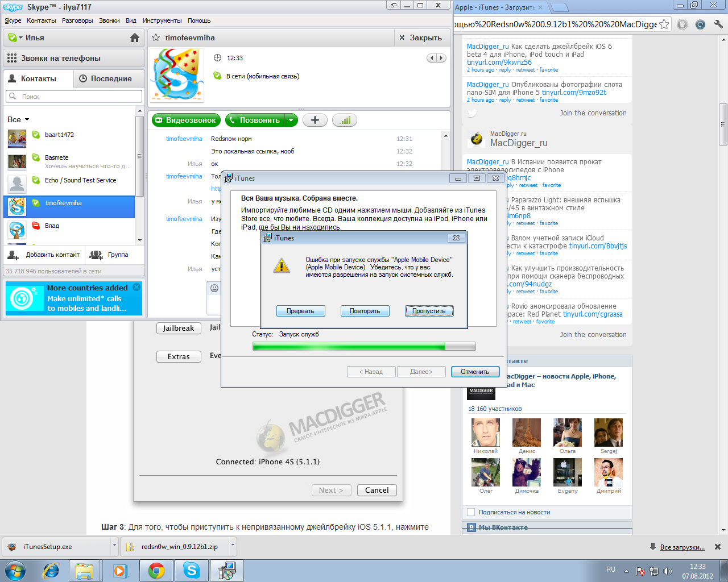
Task: Click Прервать in the iTunes error dialog
Action: tap(301, 311)
